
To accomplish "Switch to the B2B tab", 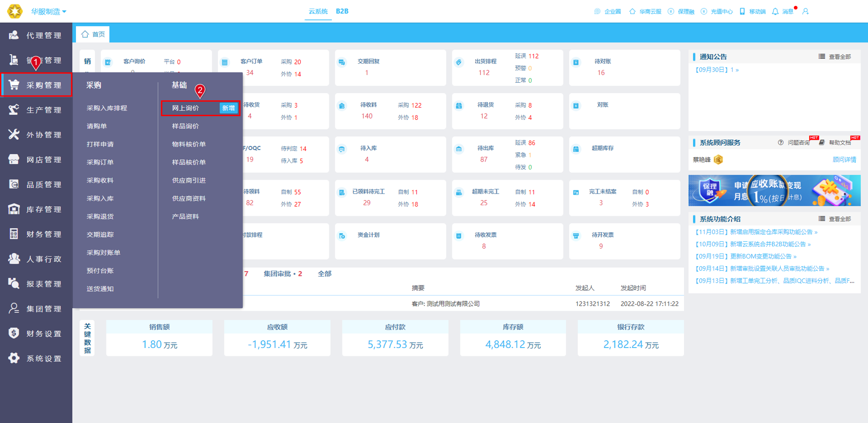I will click(x=342, y=11).
